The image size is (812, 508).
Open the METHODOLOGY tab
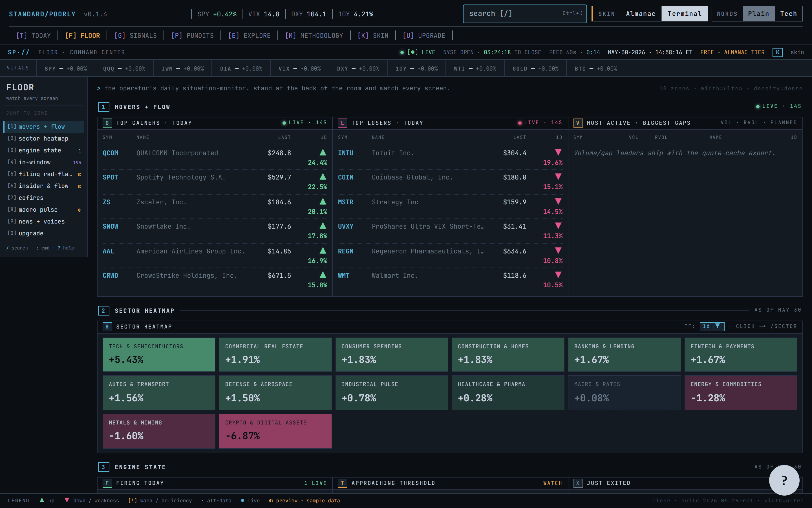pyautogui.click(x=314, y=36)
